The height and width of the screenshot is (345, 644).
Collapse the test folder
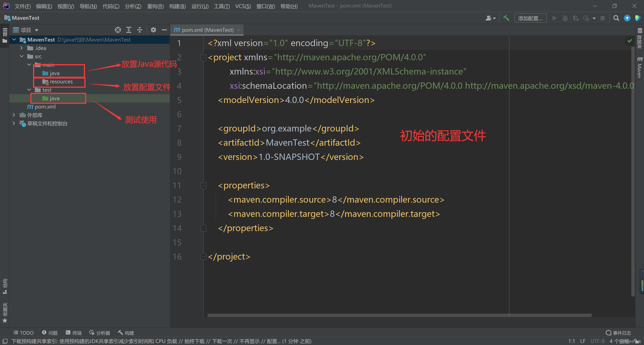point(29,90)
